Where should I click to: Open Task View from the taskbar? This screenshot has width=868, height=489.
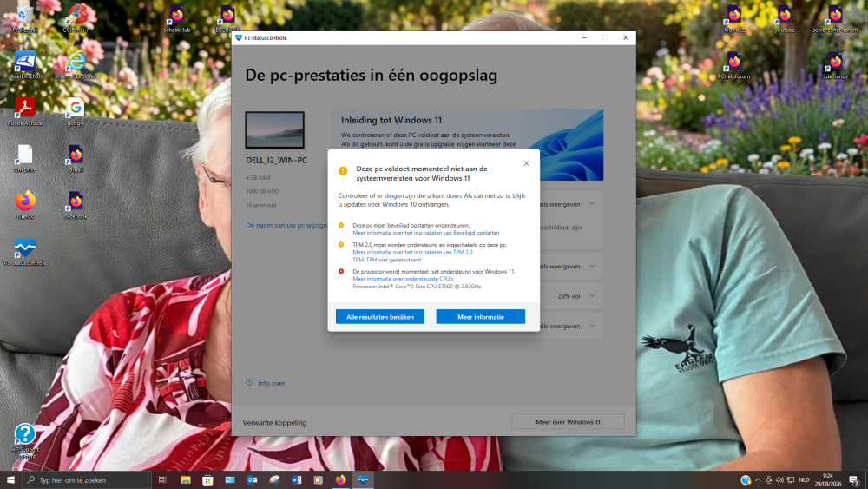pos(163,480)
